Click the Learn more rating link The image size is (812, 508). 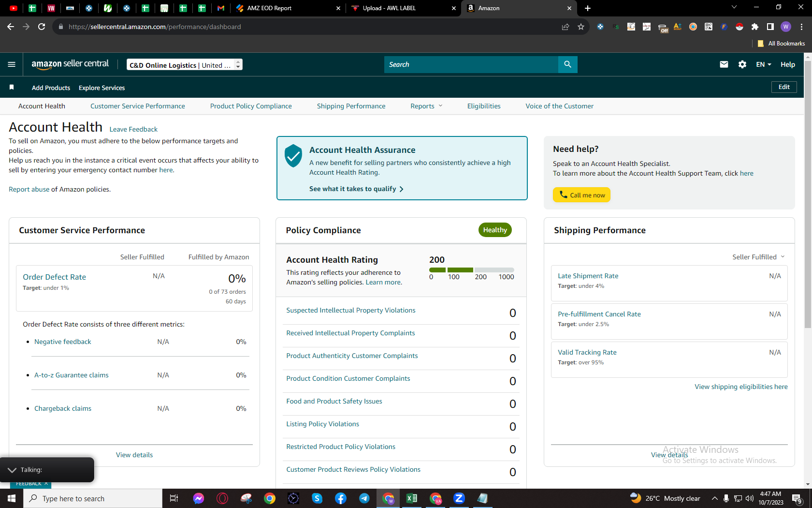coord(383,282)
